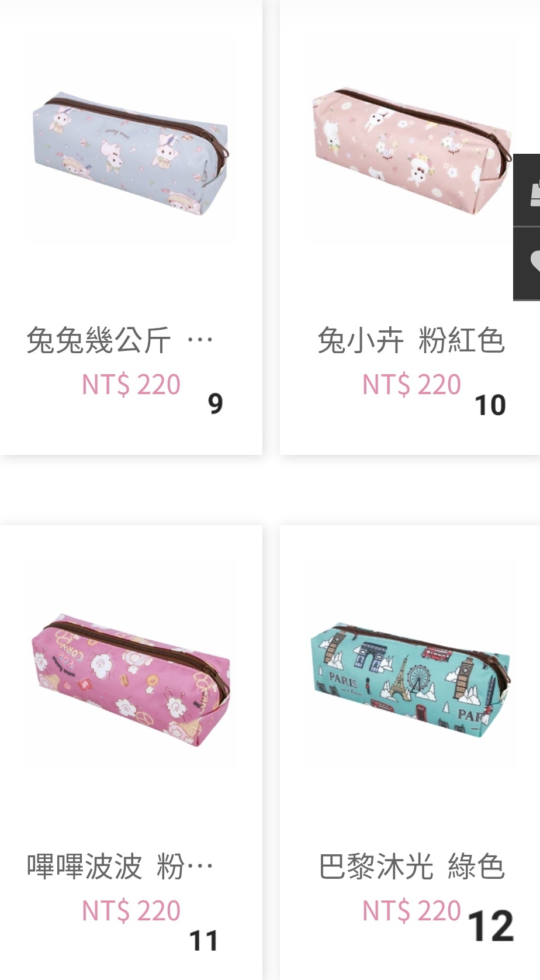
Task: Go to the 嗶嗶波波 粉 product title
Action: (106, 867)
